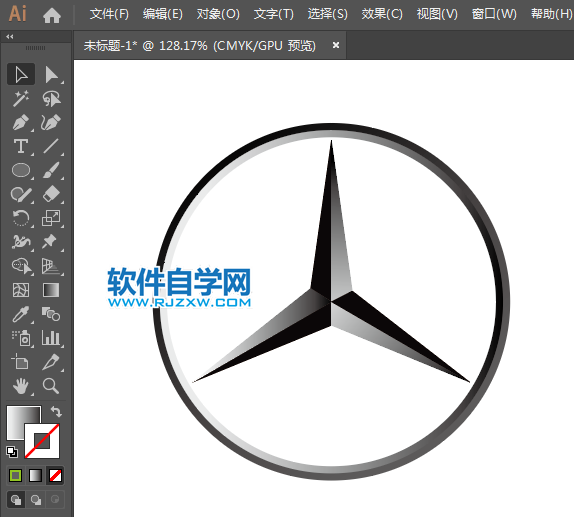Image resolution: width=574 pixels, height=517 pixels.
Task: Select the Hand tool
Action: (x=21, y=386)
